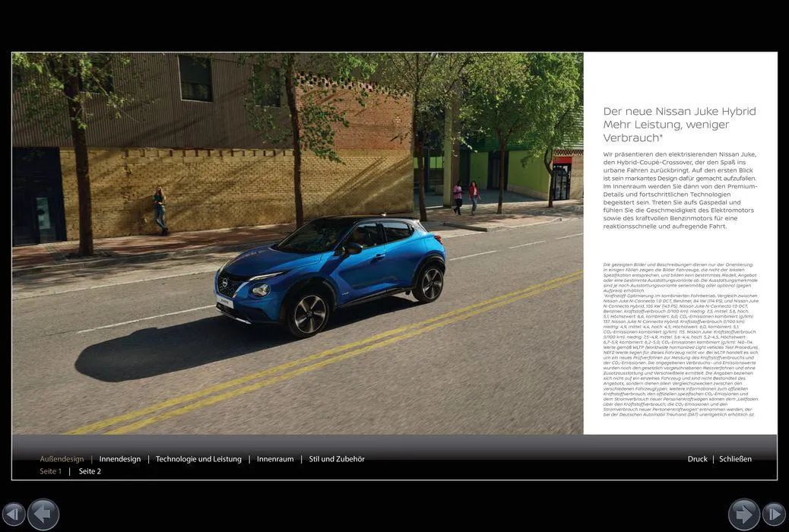Viewport: 789px width, 532px height.
Task: Skip to last page icon
Action: [x=774, y=515]
